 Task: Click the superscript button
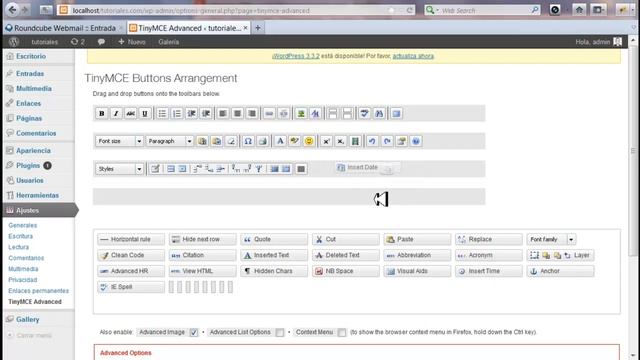326,141
